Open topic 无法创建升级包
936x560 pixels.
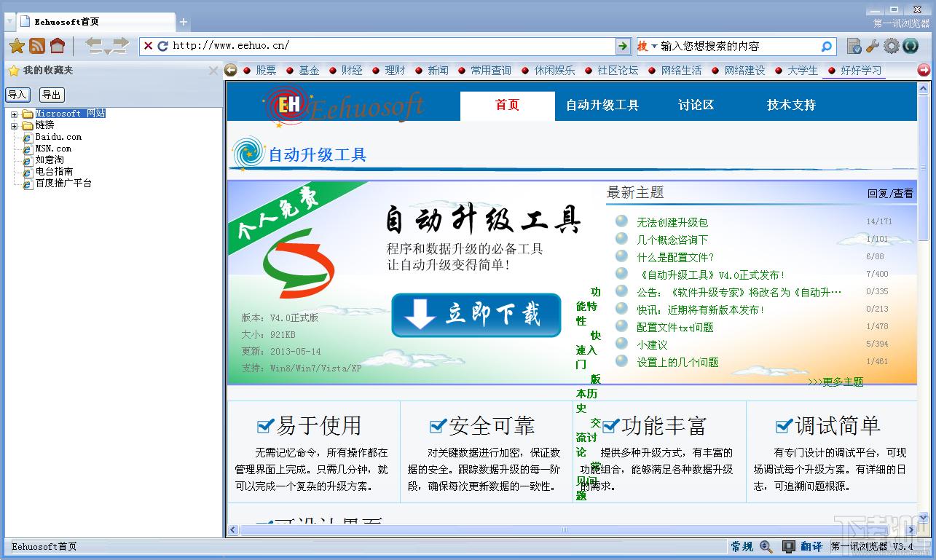tap(672, 222)
